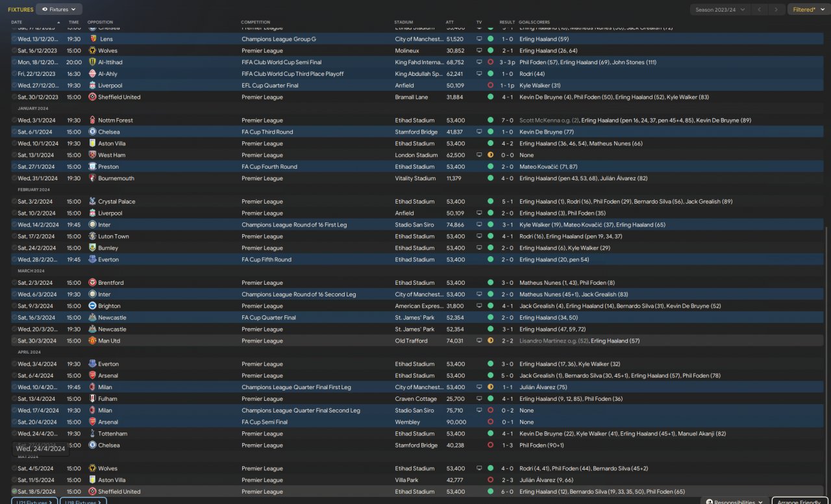Click the Man Utd club badge
Image resolution: width=831 pixels, height=504 pixels.
[93, 341]
